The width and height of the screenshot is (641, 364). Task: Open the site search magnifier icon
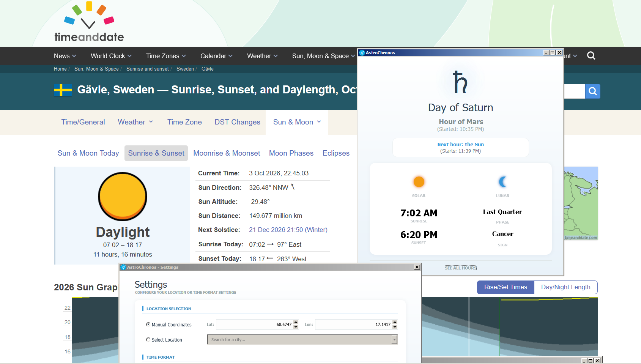tap(591, 56)
